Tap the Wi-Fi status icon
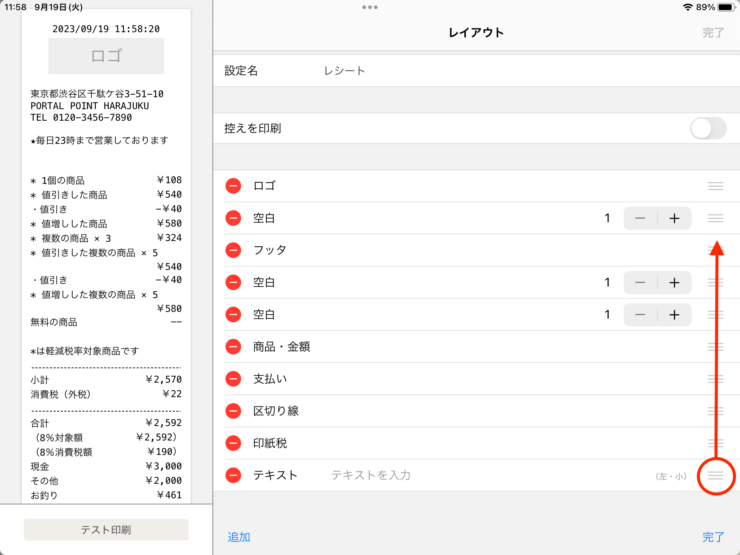Screen dimensions: 740x555 pos(688,7)
